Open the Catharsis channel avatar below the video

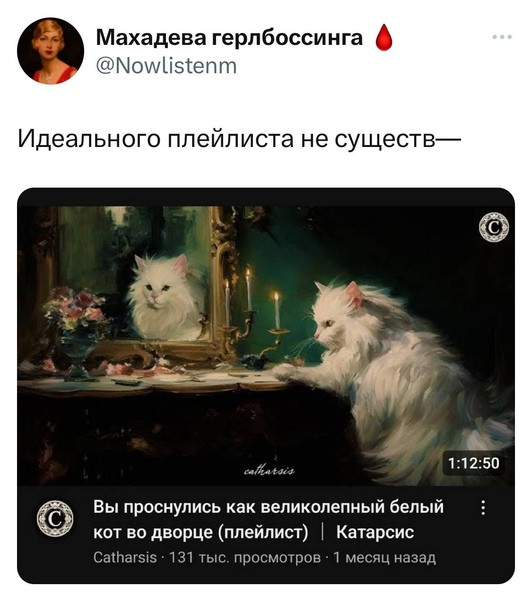[55, 518]
